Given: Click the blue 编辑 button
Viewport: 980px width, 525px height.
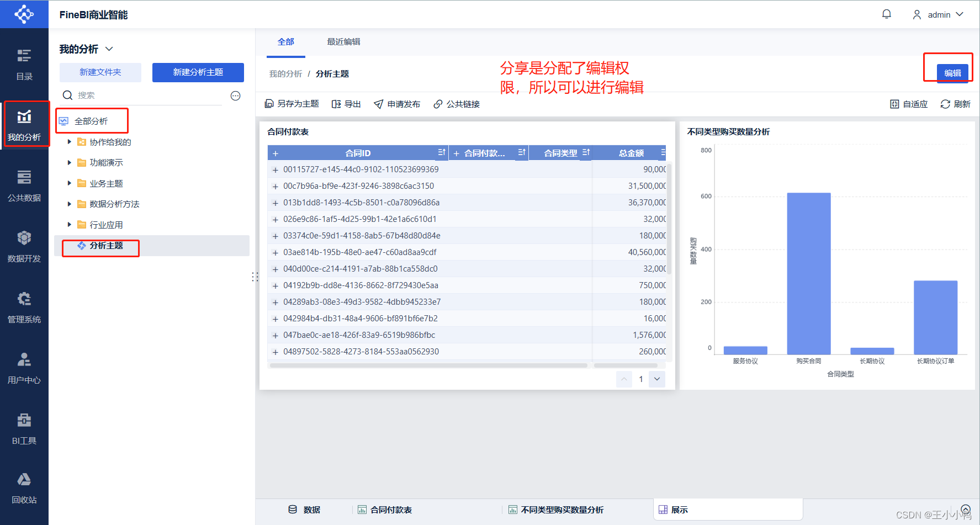Looking at the screenshot, I should [952, 73].
